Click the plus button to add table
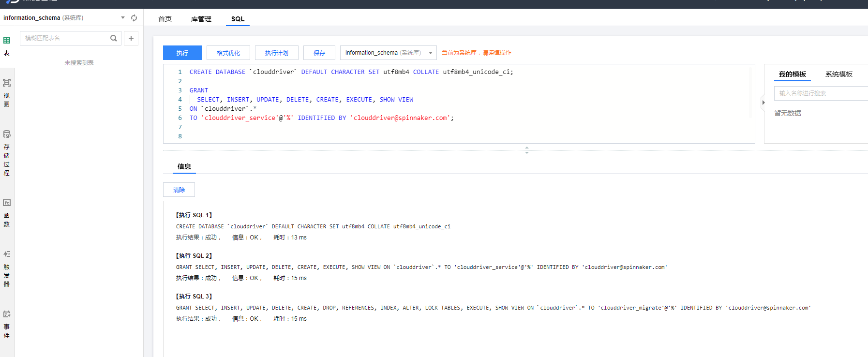Screen dimensions: 868x357 point(131,38)
